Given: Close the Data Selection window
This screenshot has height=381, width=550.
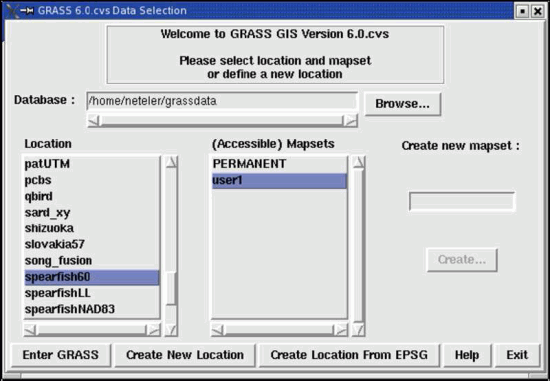Looking at the screenshot, I should tap(538, 11).
